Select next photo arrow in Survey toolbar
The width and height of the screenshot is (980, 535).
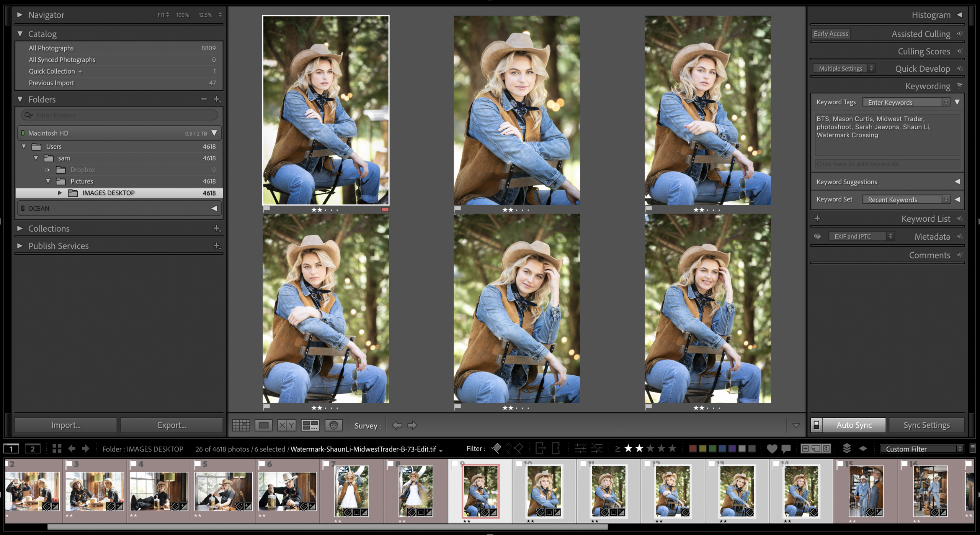pyautogui.click(x=412, y=425)
